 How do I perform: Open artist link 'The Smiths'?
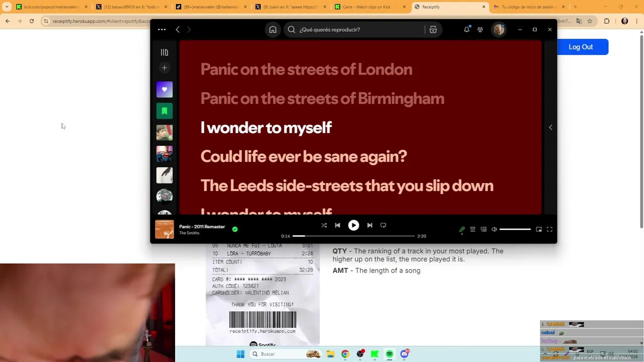(189, 233)
